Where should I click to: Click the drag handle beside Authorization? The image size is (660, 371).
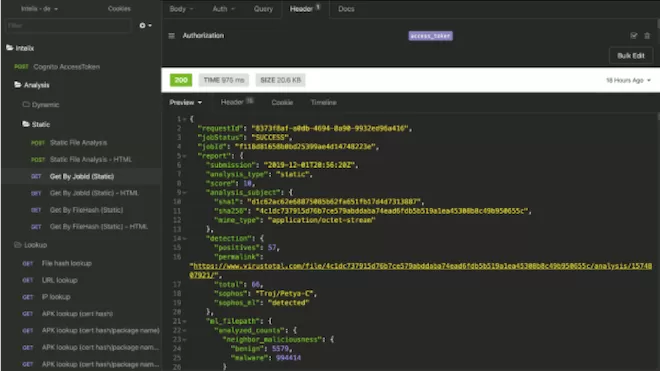click(x=171, y=36)
